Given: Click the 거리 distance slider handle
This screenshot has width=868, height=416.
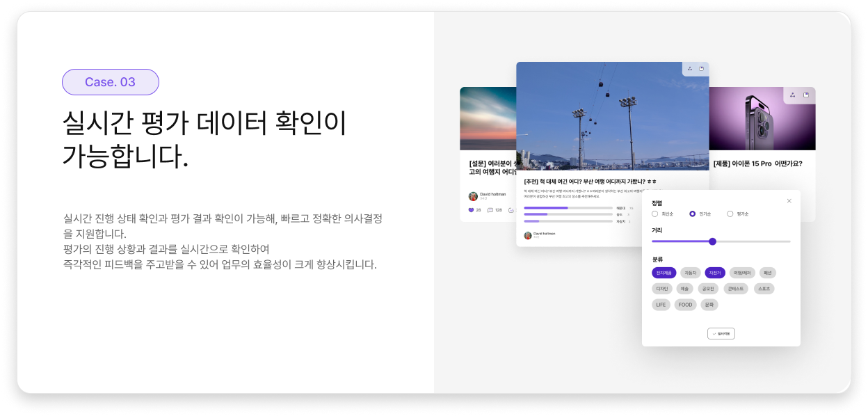Looking at the screenshot, I should coord(712,241).
